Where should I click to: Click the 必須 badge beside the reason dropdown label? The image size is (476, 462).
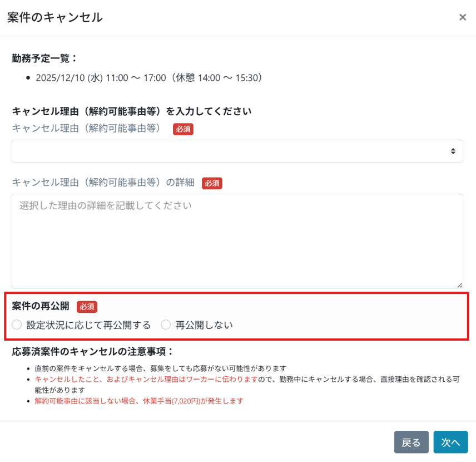click(183, 129)
